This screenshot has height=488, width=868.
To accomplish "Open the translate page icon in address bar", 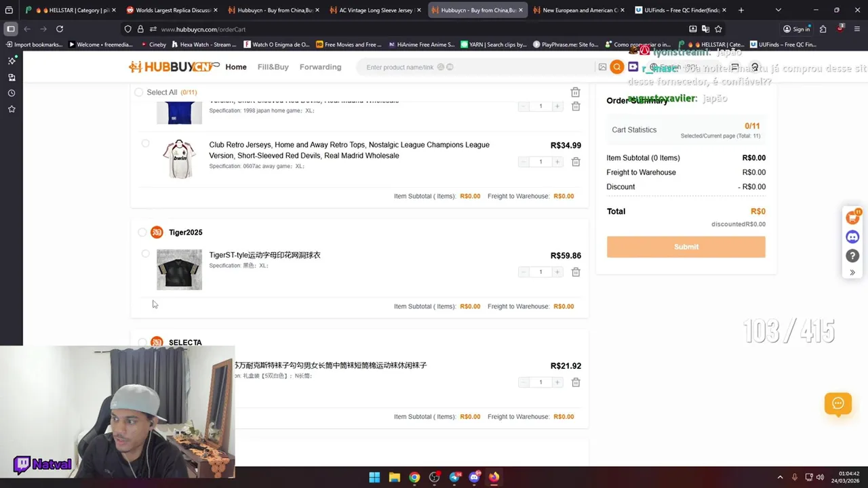I will pyautogui.click(x=705, y=29).
